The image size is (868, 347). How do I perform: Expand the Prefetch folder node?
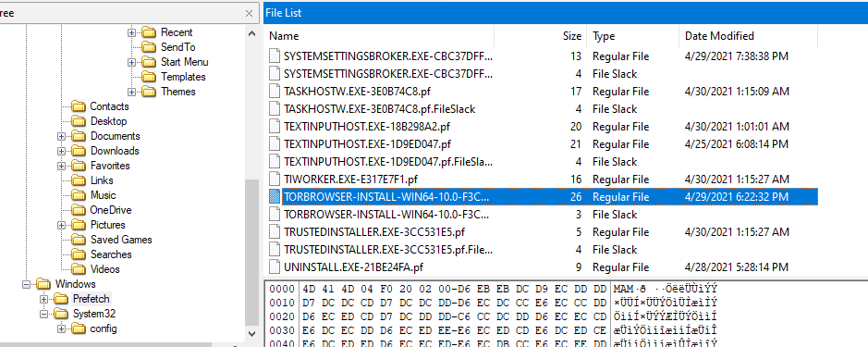[43, 299]
